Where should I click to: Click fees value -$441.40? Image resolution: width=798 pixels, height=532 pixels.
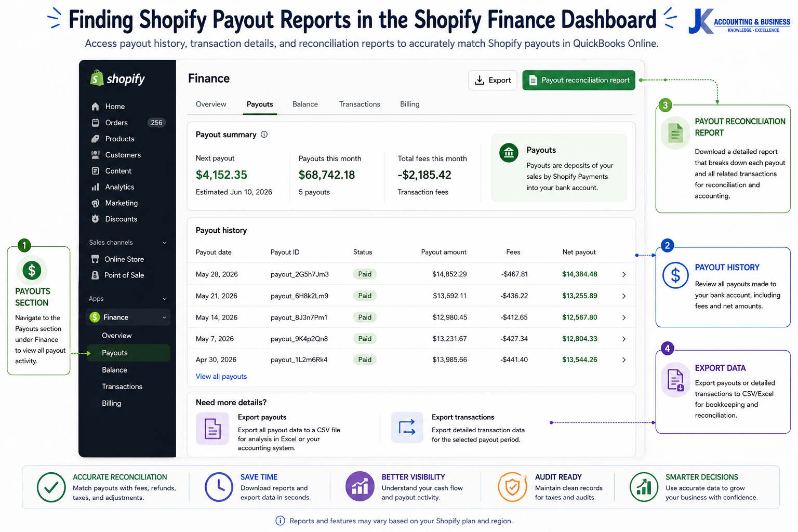pos(514,360)
